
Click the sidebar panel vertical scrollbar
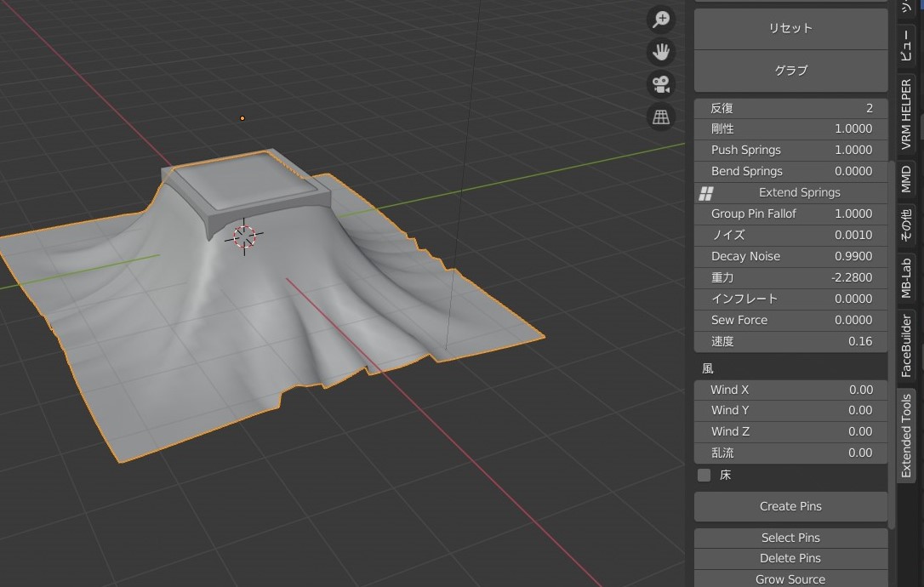click(x=892, y=345)
